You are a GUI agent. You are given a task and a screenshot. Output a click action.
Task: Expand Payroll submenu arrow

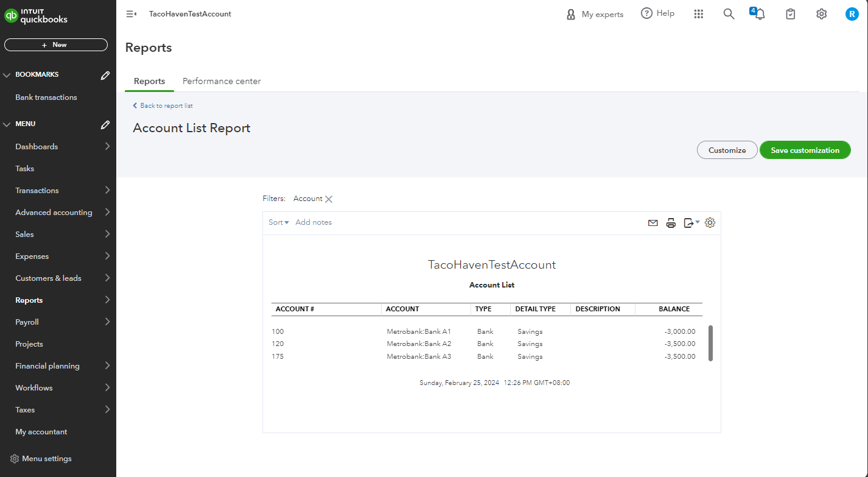[x=107, y=322]
